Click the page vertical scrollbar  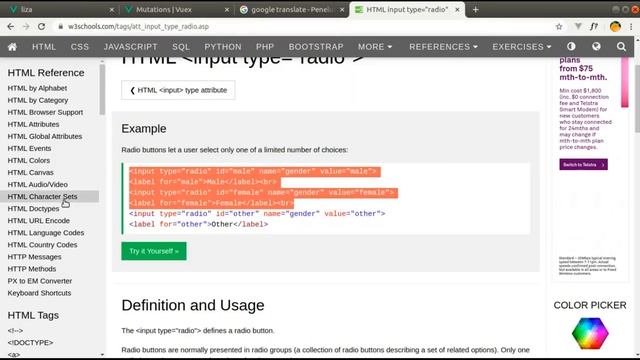tap(637, 98)
